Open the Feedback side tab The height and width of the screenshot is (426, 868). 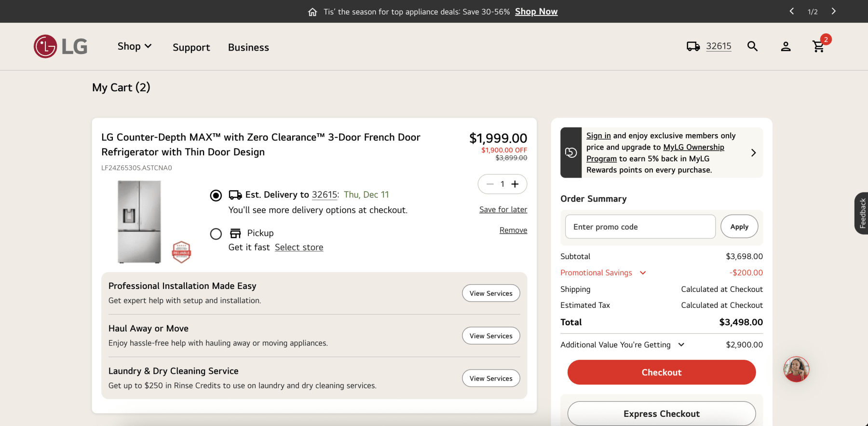point(862,213)
